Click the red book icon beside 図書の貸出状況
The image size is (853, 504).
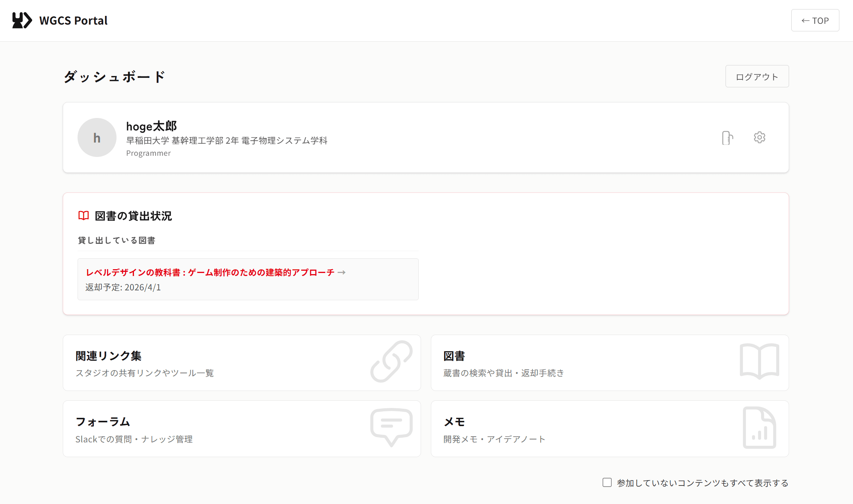pos(83,216)
